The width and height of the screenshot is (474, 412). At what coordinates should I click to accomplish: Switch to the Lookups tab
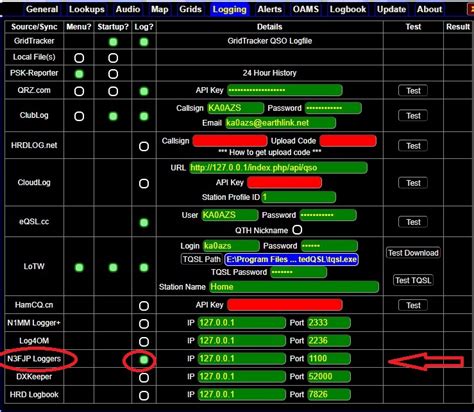pyautogui.click(x=87, y=9)
